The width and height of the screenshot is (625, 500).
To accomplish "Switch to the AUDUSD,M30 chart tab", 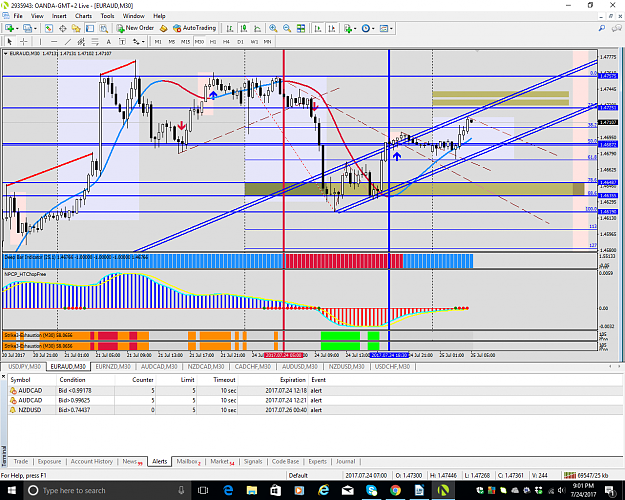I will click(x=300, y=366).
